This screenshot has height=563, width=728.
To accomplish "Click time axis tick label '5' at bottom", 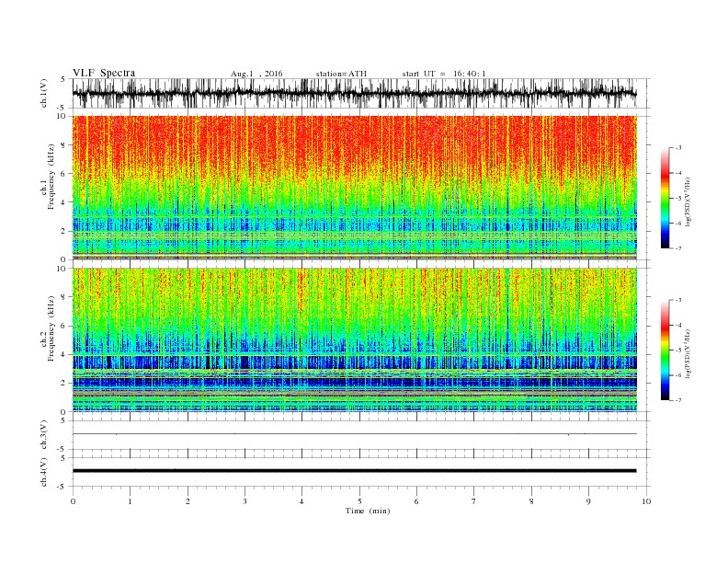I will [x=359, y=501].
